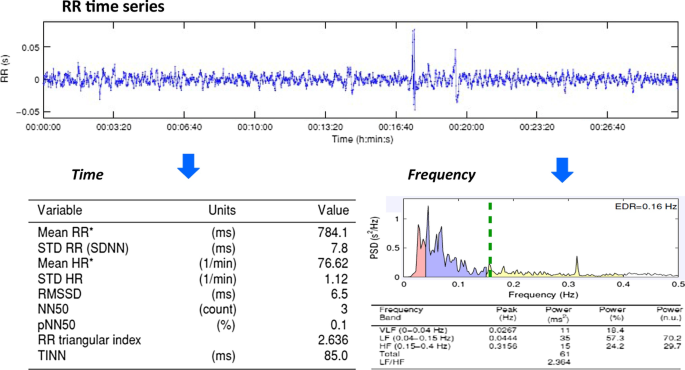Click the 00:16:40 time axis tick label
685x370 pixels.
coord(396,127)
